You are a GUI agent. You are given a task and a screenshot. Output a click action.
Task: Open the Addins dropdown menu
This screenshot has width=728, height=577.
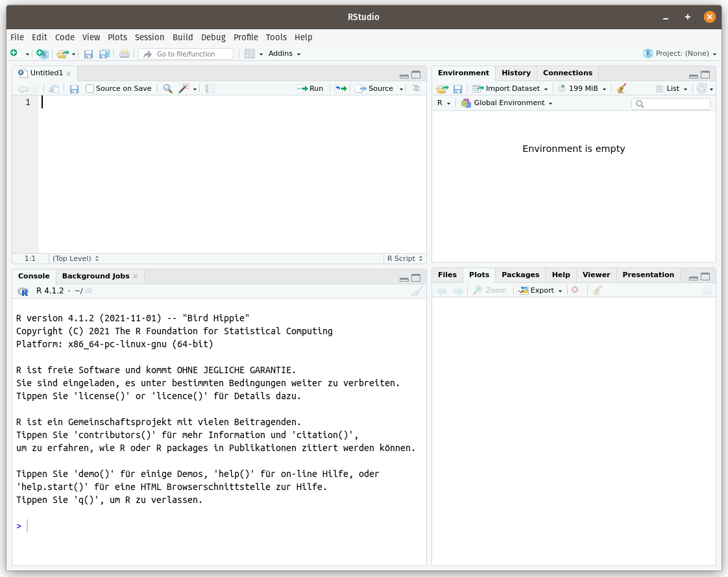pyautogui.click(x=284, y=54)
